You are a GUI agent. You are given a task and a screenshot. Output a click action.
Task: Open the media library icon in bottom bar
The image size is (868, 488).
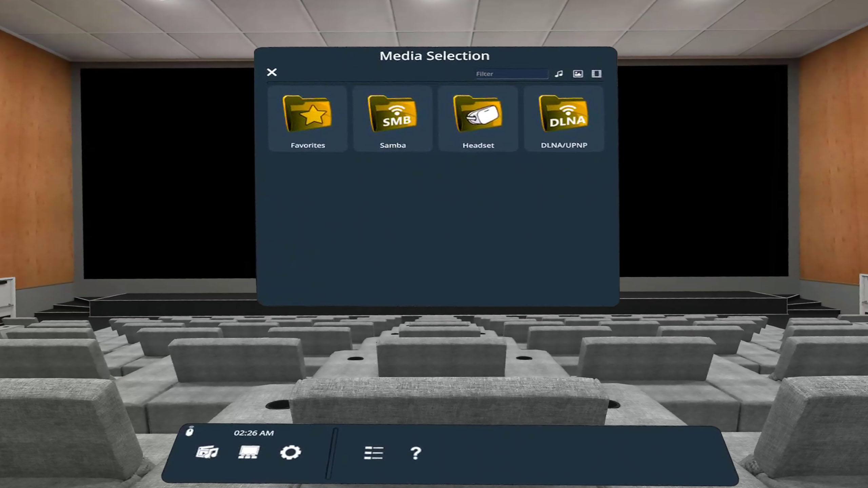pyautogui.click(x=207, y=452)
